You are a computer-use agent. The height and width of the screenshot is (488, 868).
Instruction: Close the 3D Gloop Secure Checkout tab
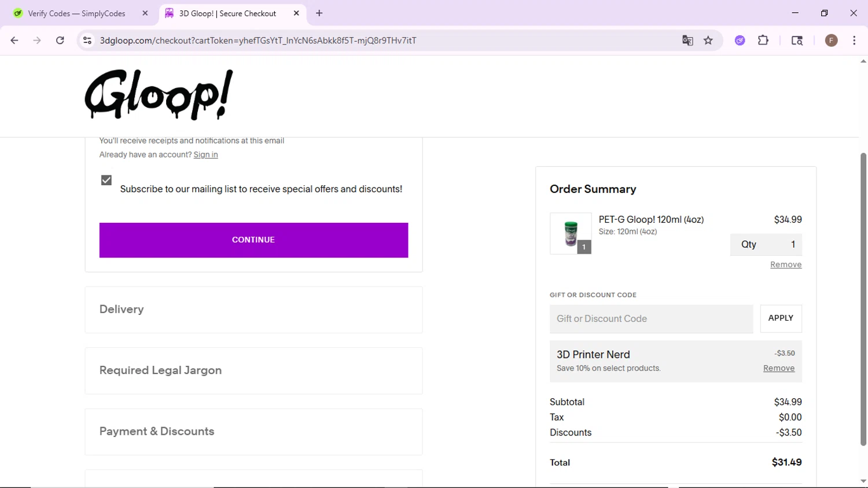296,13
